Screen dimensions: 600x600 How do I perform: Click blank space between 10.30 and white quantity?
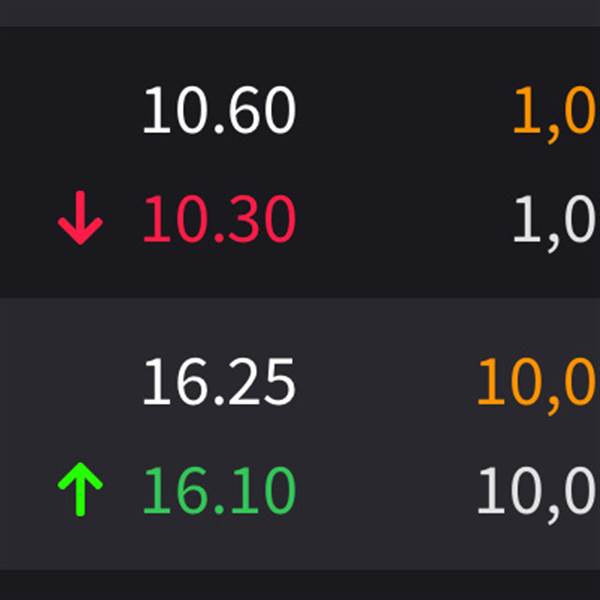(x=400, y=220)
